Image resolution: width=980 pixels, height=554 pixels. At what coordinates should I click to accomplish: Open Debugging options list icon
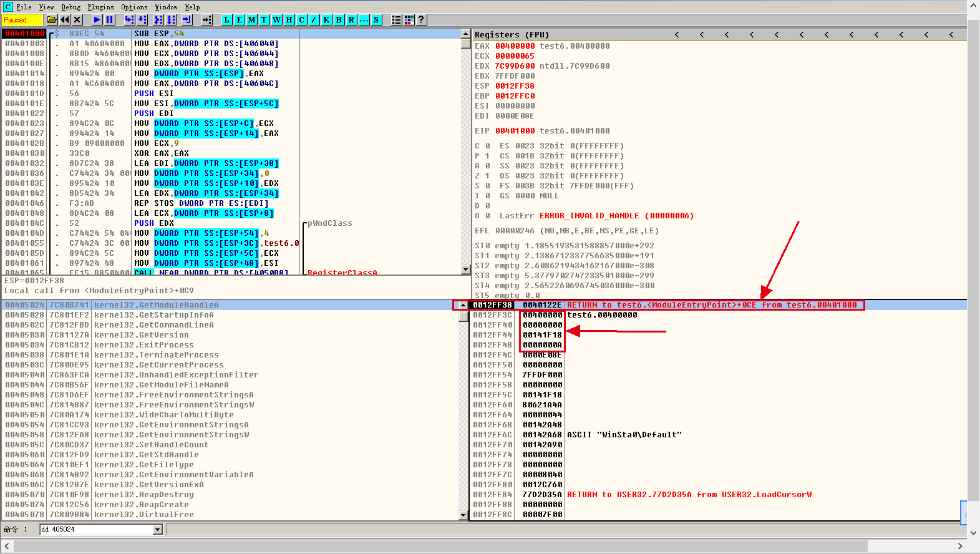click(x=397, y=20)
